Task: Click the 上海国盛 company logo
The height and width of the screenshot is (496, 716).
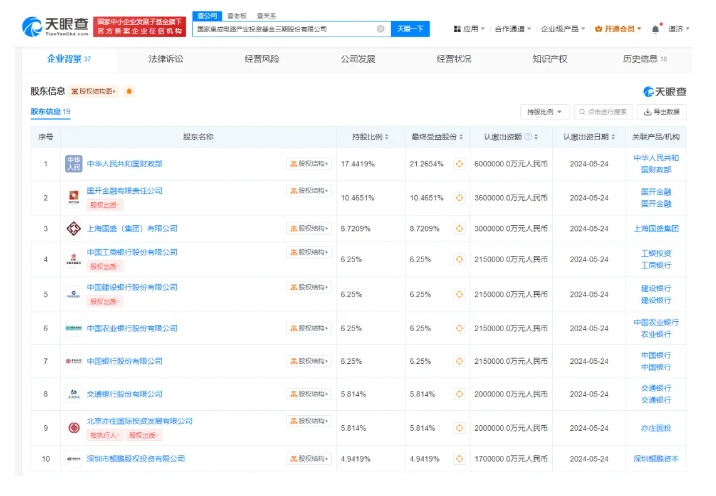Action: [x=74, y=228]
